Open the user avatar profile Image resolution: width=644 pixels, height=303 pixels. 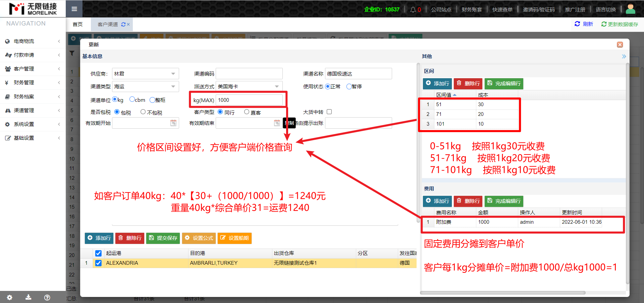click(x=631, y=9)
